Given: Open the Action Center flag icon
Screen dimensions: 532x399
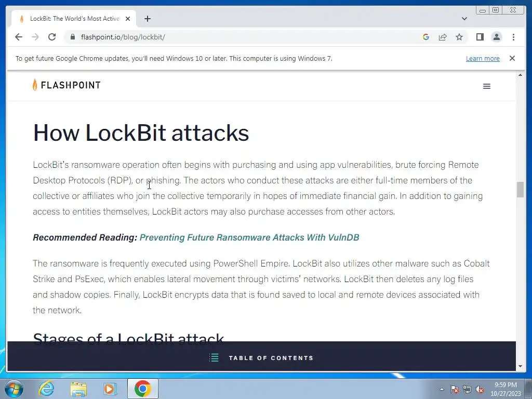Looking at the screenshot, I should pyautogui.click(x=455, y=389).
